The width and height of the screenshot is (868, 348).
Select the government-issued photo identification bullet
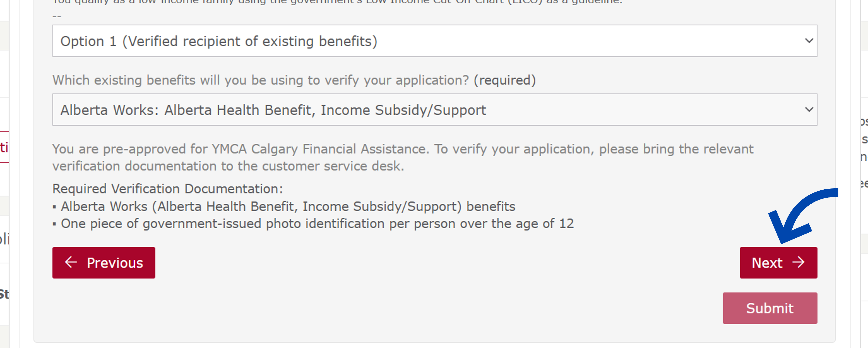point(317,224)
